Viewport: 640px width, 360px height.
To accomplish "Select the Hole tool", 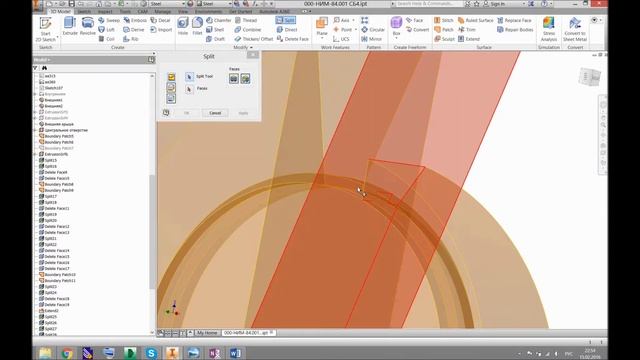I will click(x=182, y=27).
